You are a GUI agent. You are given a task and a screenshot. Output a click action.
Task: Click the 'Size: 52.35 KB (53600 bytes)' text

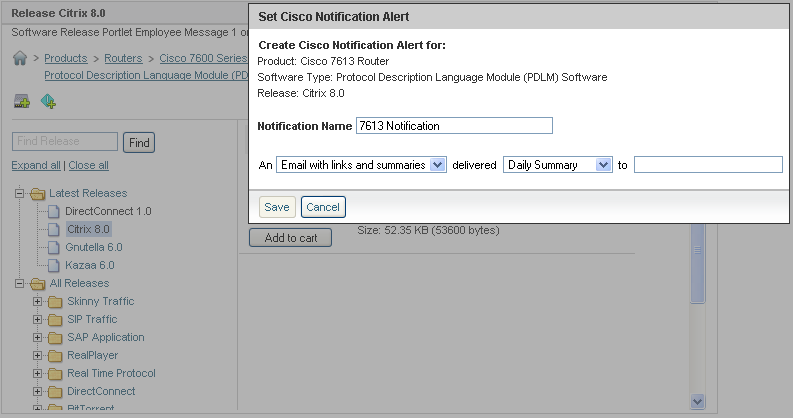point(428,230)
